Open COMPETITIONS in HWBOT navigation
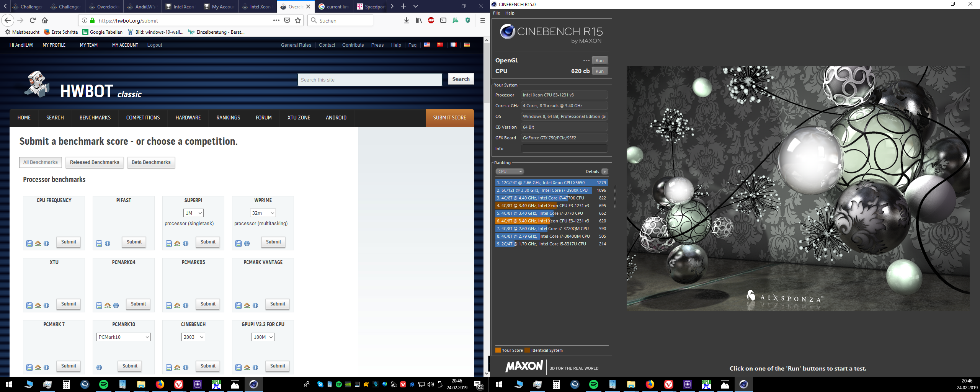 point(143,118)
